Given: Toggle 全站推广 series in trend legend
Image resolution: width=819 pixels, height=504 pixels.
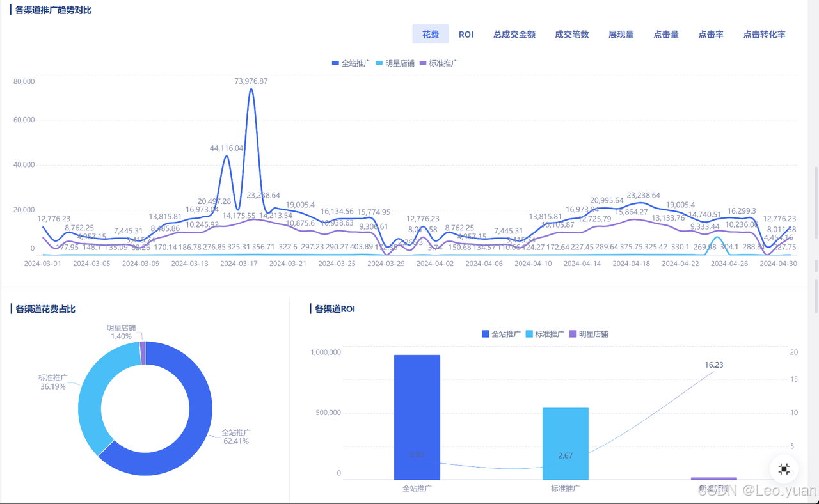Looking at the screenshot, I should tap(351, 63).
